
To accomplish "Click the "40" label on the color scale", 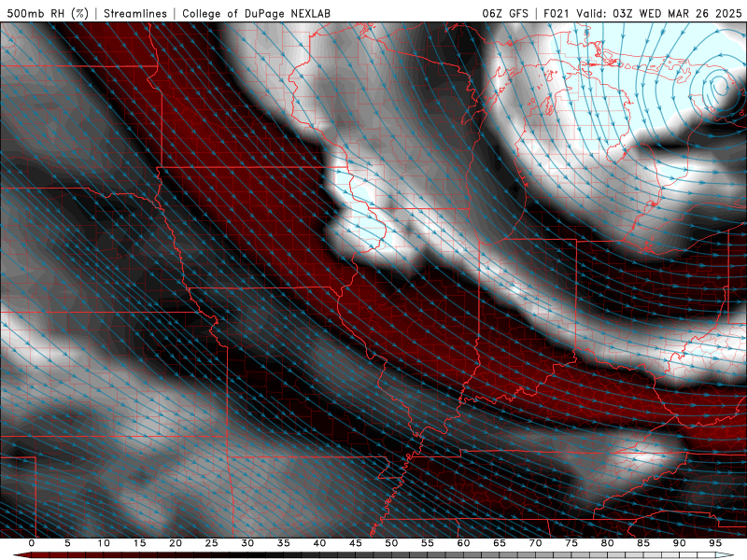I will [x=319, y=543].
